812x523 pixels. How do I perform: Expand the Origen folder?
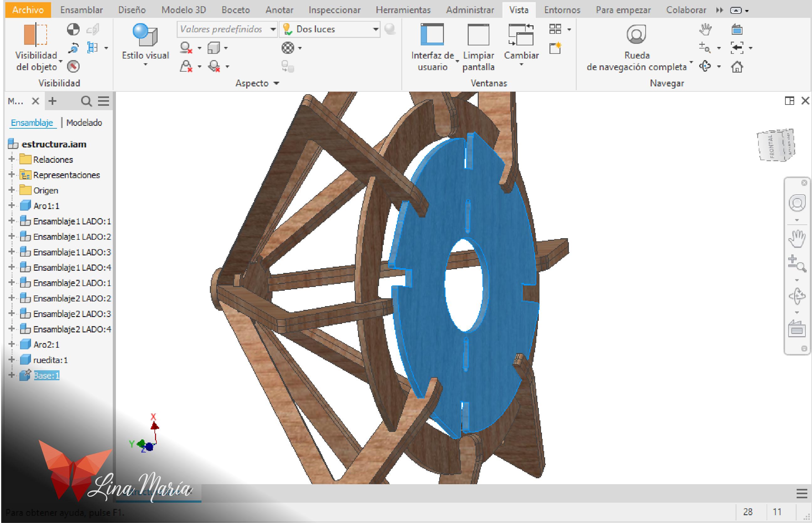point(12,190)
